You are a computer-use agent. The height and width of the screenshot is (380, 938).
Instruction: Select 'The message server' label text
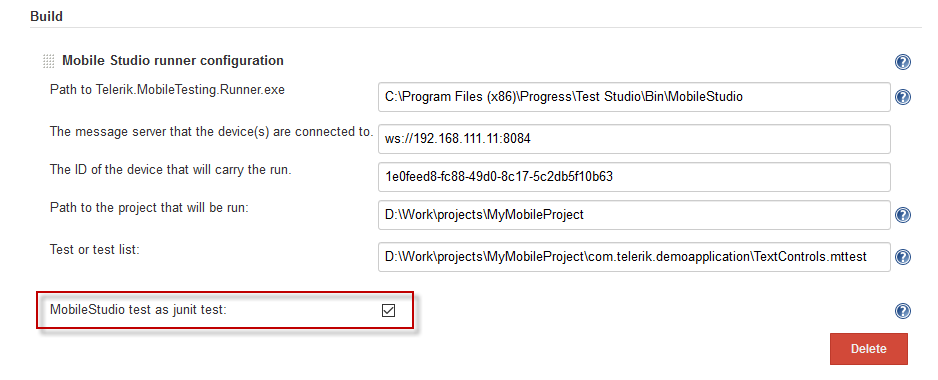pyautogui.click(x=212, y=132)
